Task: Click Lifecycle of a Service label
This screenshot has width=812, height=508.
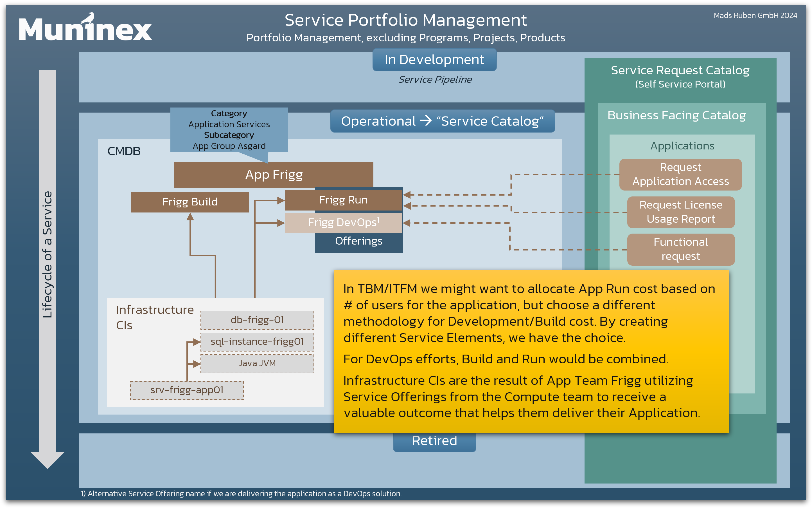Action: click(x=47, y=254)
